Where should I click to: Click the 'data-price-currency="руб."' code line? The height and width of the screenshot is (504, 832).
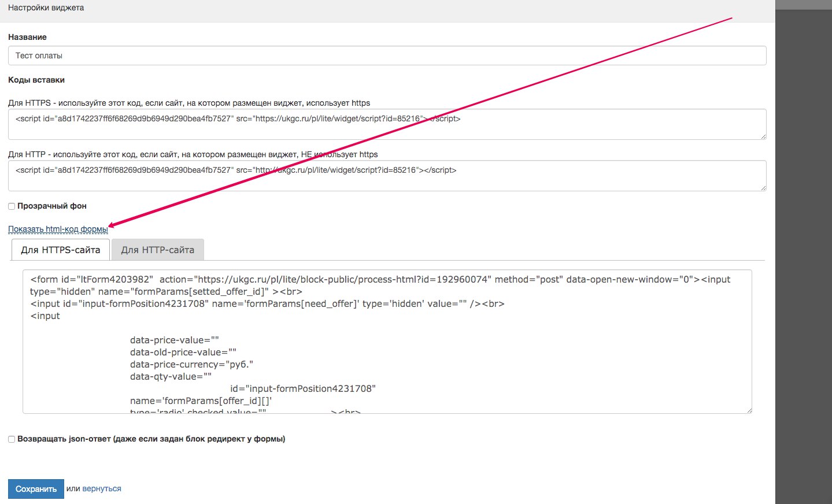coord(191,364)
